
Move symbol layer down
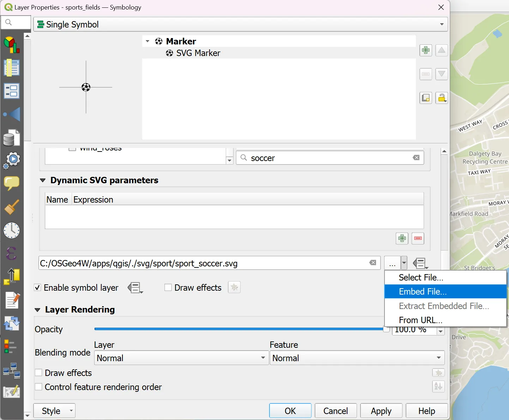click(442, 74)
